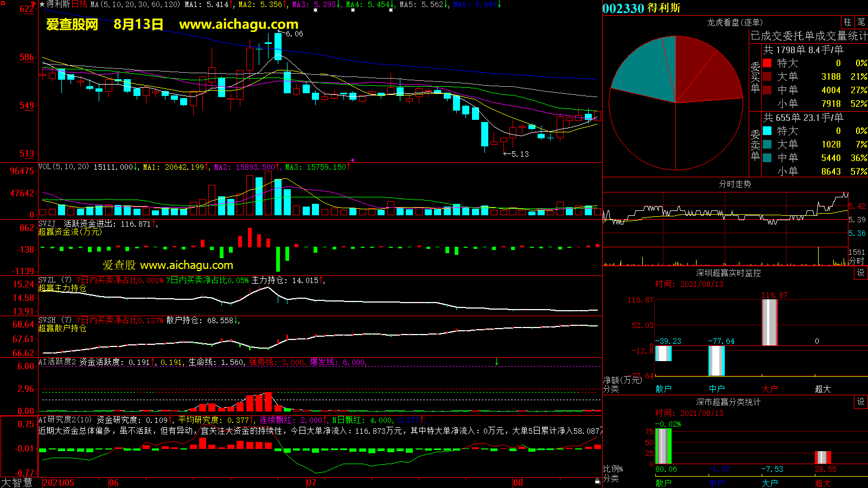The height and width of the screenshot is (488, 868).
Task: Click the lock icon at chart bottom-right
Action: click(597, 481)
